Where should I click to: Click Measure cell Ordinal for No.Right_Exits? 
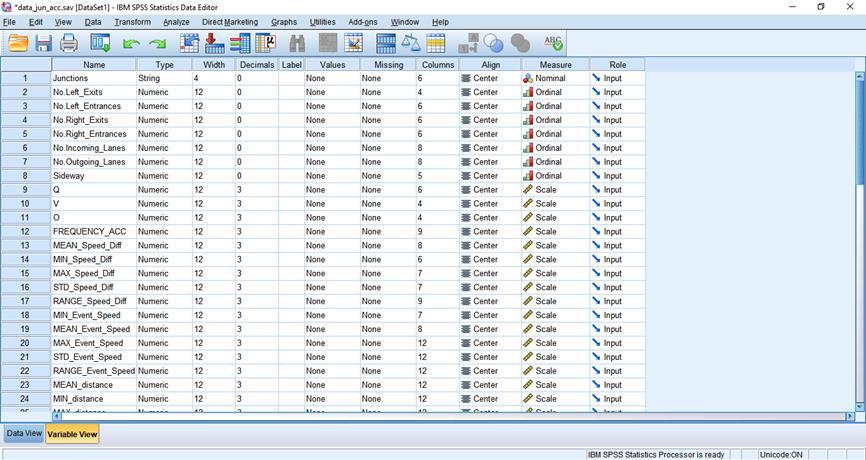556,120
